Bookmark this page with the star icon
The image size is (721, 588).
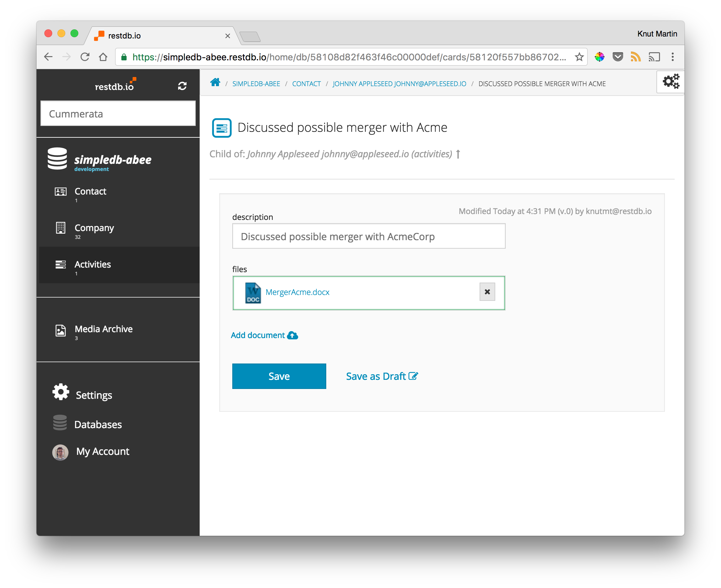(579, 56)
